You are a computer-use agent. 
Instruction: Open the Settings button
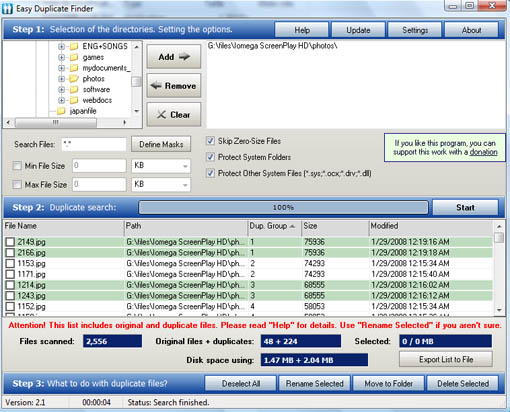(x=415, y=30)
